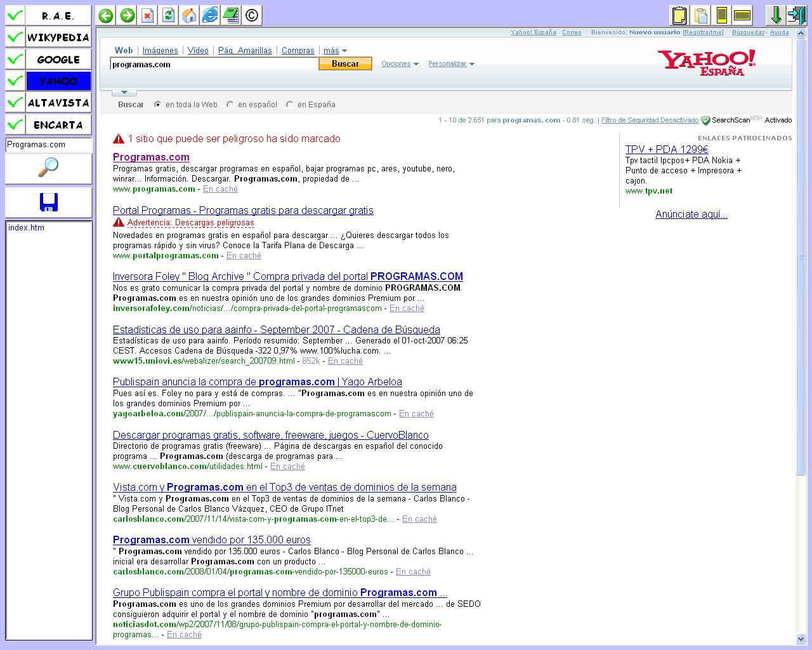Click the yellow clipboard copy icon

(680, 15)
